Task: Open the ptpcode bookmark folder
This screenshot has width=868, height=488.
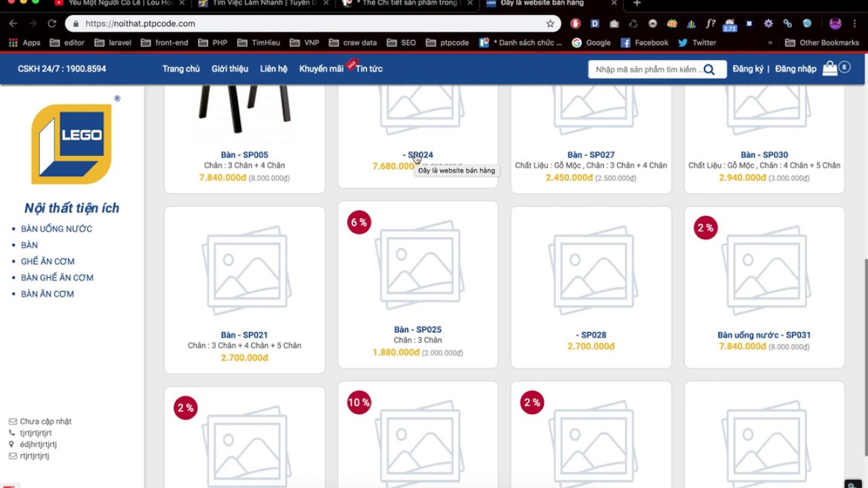Action: click(448, 43)
